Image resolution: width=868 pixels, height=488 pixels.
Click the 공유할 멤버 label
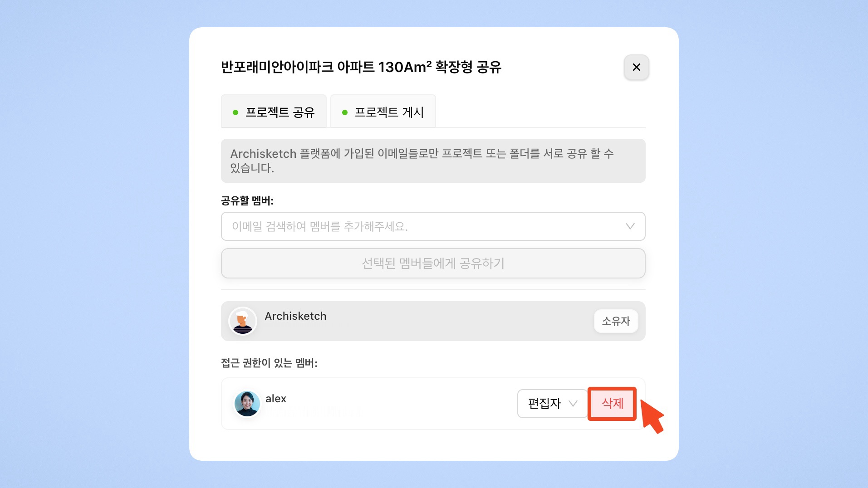click(x=247, y=201)
